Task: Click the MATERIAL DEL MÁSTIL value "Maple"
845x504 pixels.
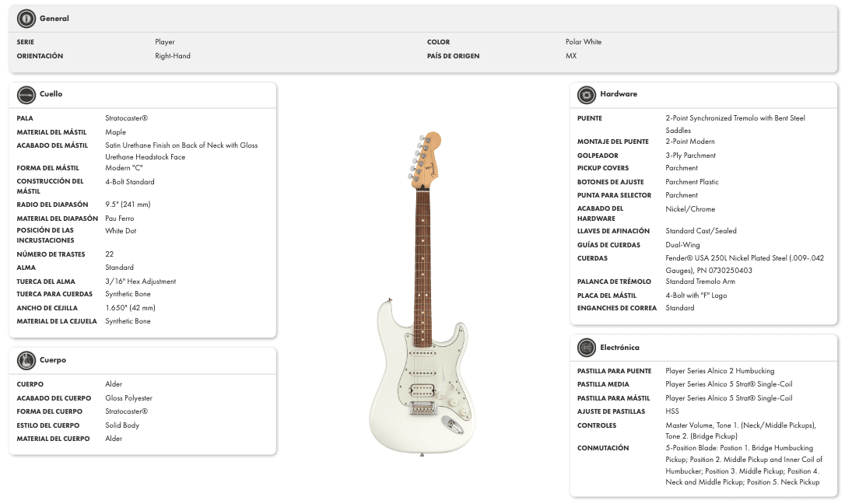Action: [x=116, y=132]
